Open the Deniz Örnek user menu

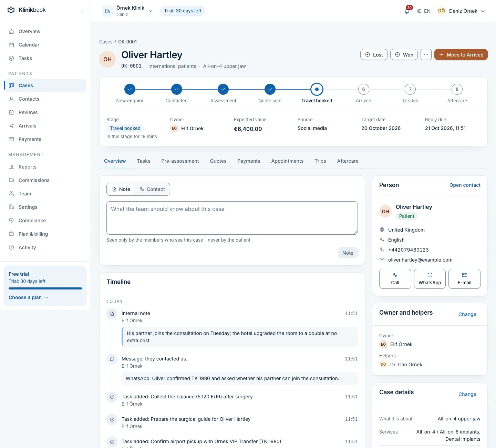point(461,11)
